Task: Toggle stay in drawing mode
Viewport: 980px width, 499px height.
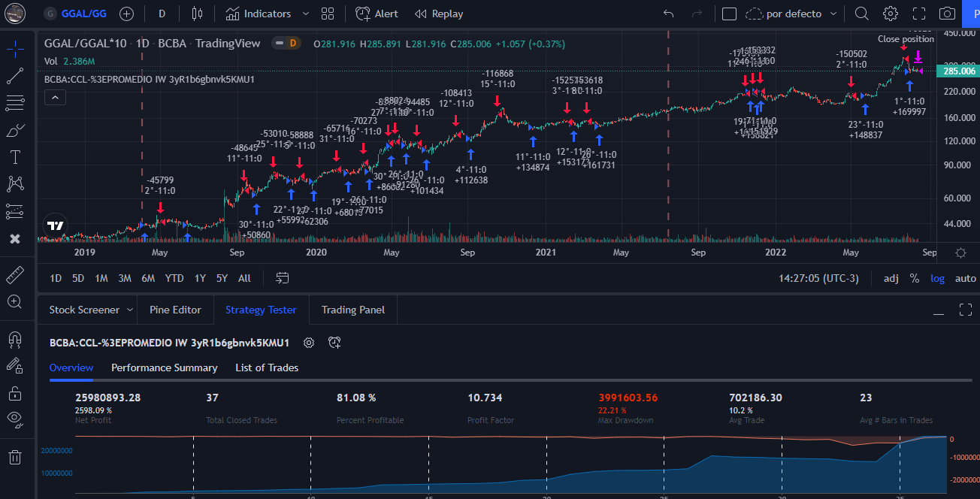Action: click(14, 366)
